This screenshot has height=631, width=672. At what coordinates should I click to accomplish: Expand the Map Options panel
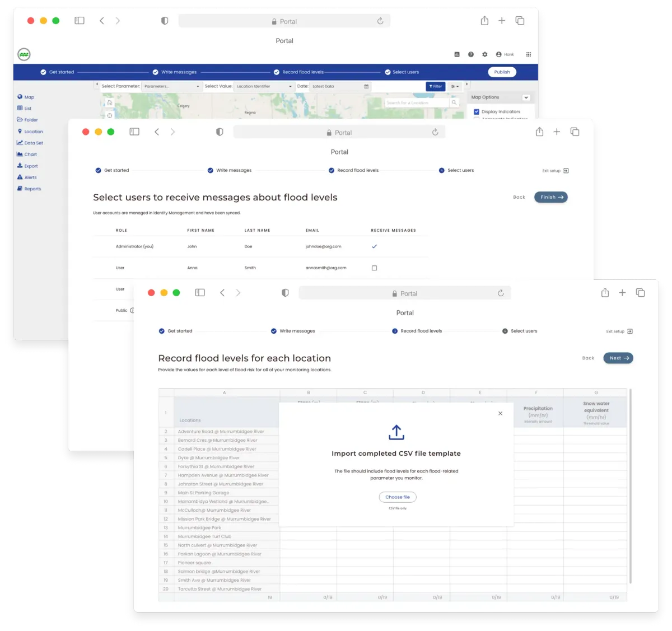point(526,97)
